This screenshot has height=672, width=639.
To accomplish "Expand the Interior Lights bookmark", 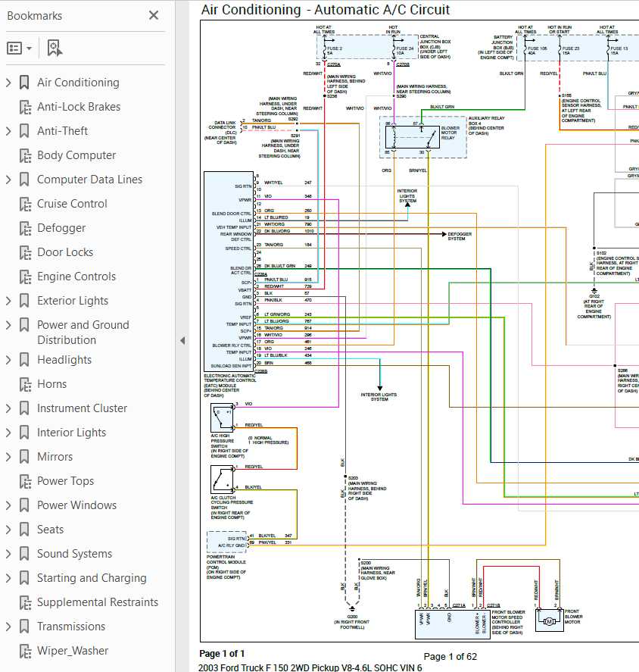I will pos(8,433).
